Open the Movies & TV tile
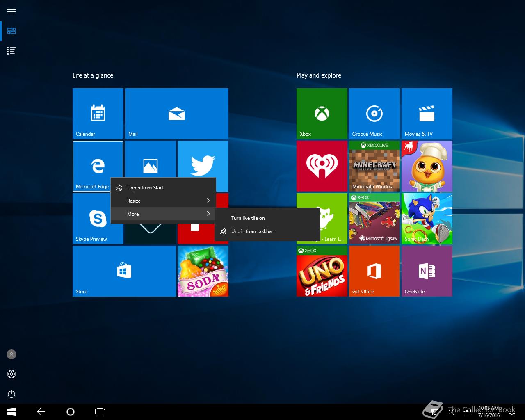The height and width of the screenshot is (420, 525). 427,114
